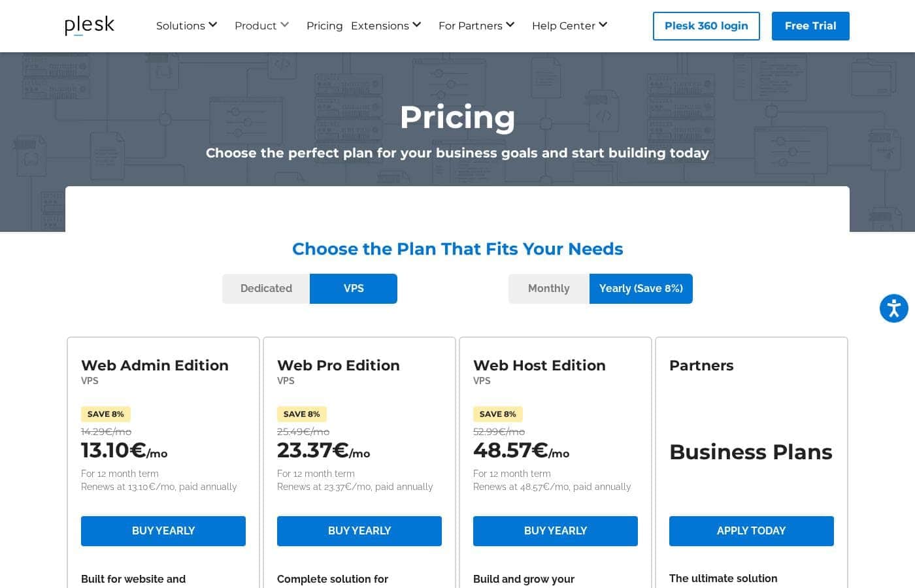Switch billing to Monthly
The height and width of the screenshot is (588, 915).
point(549,289)
